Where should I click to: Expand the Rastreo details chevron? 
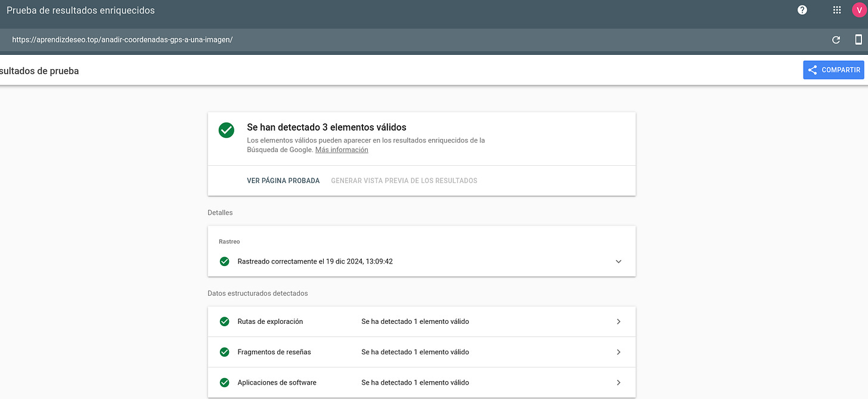tap(618, 261)
